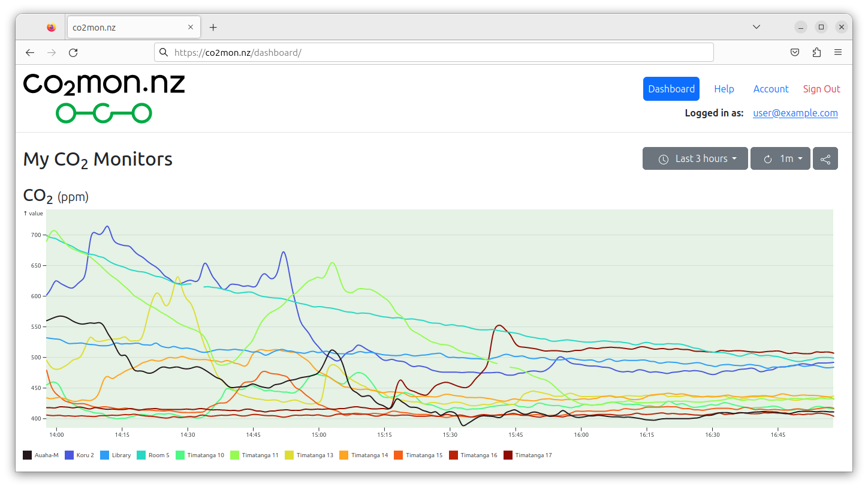868x489 pixels.
Task: Click the 15:00 x-axis time label
Action: (x=319, y=434)
